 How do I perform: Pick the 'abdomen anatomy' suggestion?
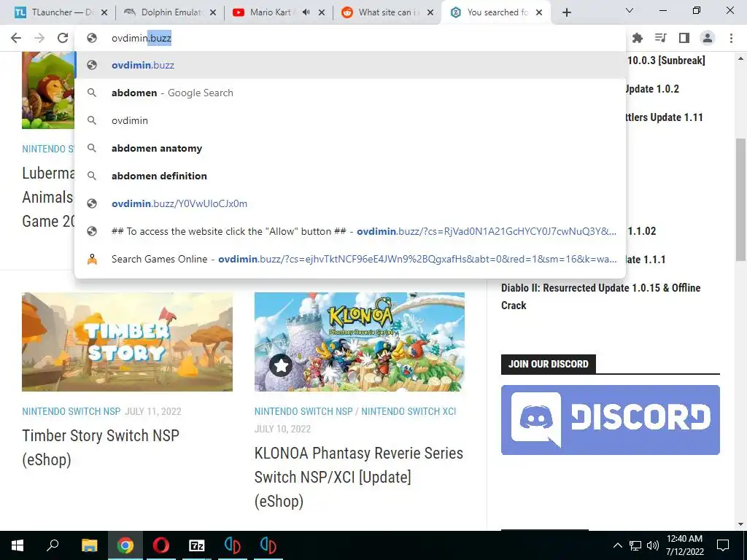350,148
